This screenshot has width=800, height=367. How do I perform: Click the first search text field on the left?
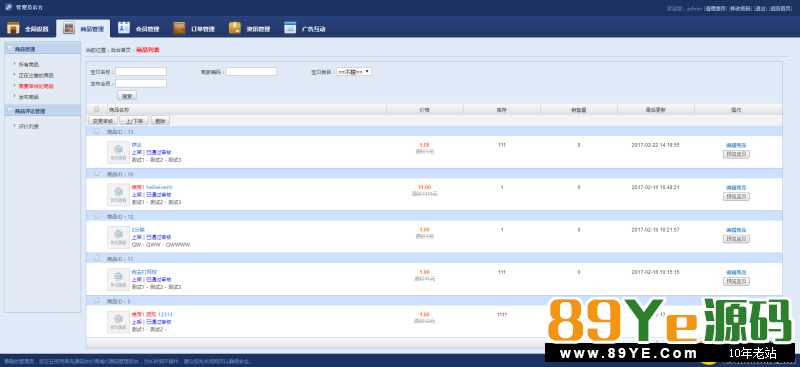[141, 72]
